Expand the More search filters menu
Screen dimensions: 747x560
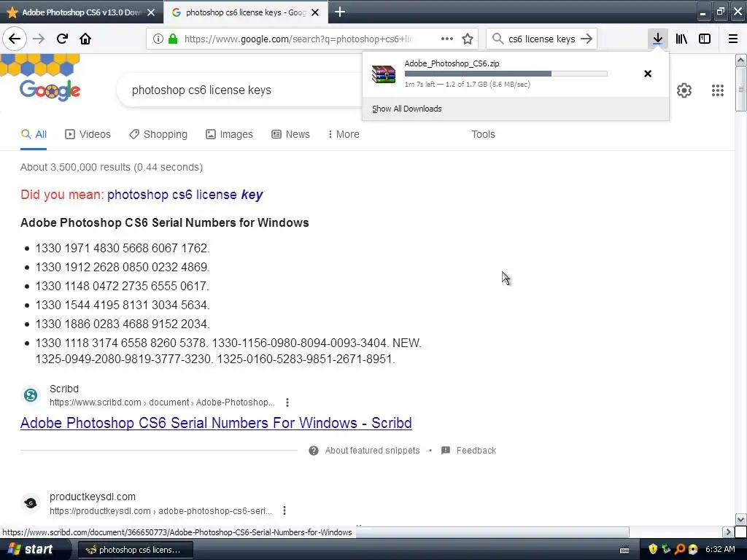(344, 134)
